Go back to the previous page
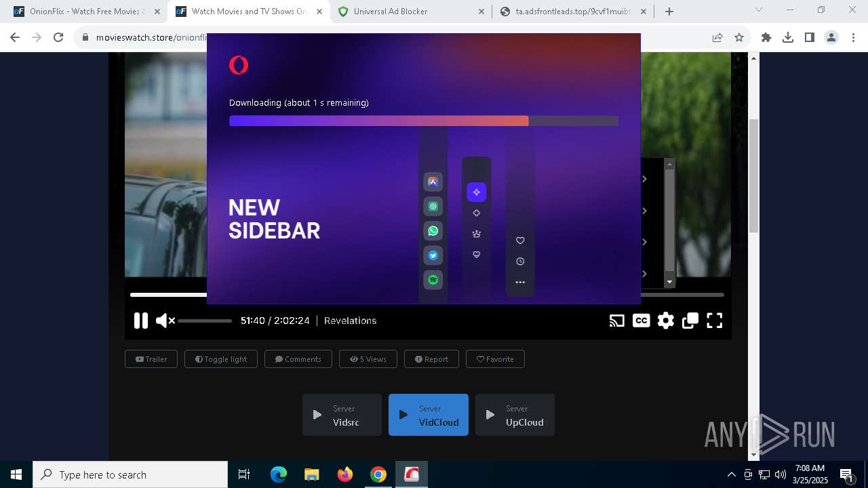This screenshot has height=488, width=868. point(15,38)
